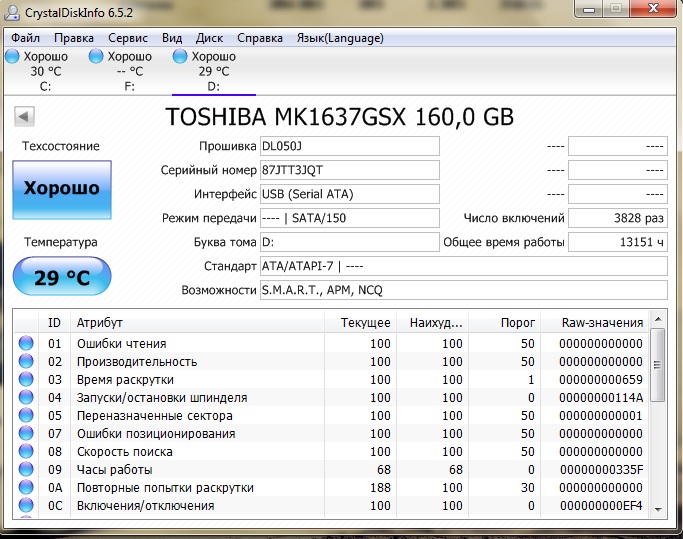Select drive C: status orb
This screenshot has height=539, width=683.
click(x=12, y=57)
